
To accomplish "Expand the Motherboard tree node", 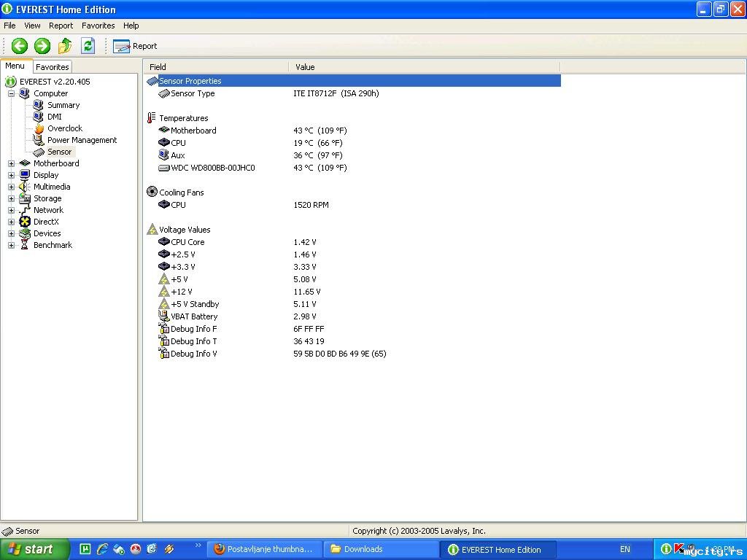I will tap(12, 163).
